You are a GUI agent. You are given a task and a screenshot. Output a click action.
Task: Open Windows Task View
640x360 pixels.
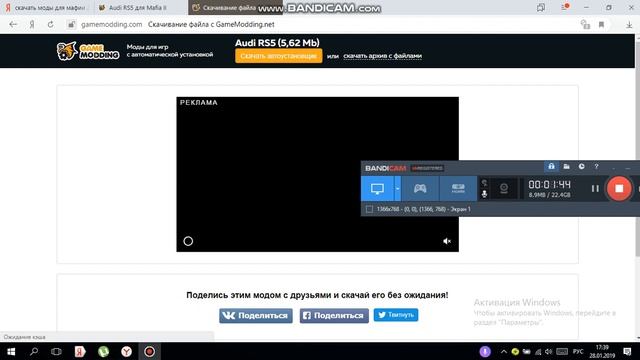tap(56, 351)
